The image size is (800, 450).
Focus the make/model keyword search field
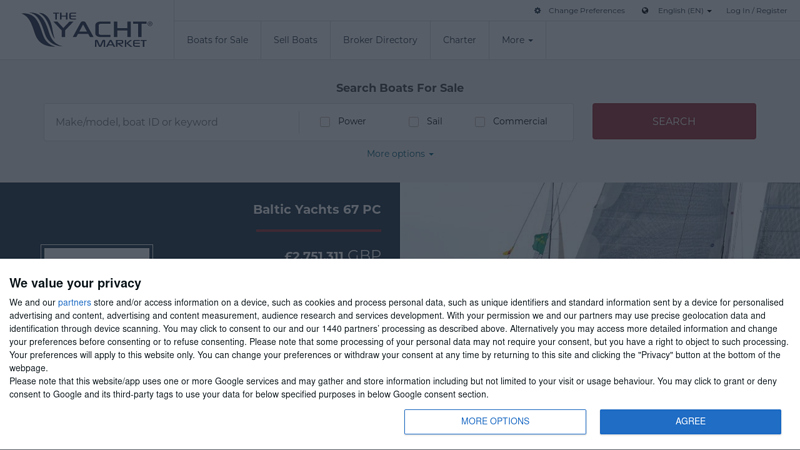coord(171,122)
